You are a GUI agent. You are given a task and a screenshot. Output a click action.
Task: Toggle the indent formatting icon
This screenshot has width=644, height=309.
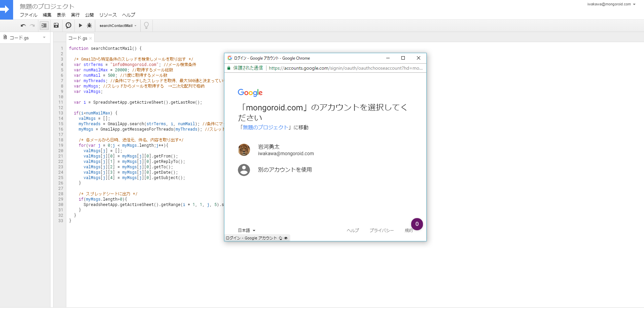point(44,26)
